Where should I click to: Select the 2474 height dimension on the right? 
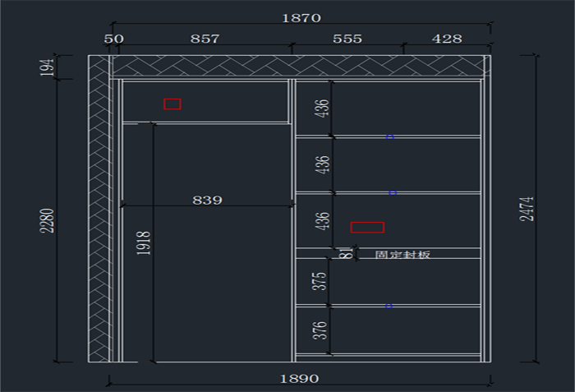[528, 210]
